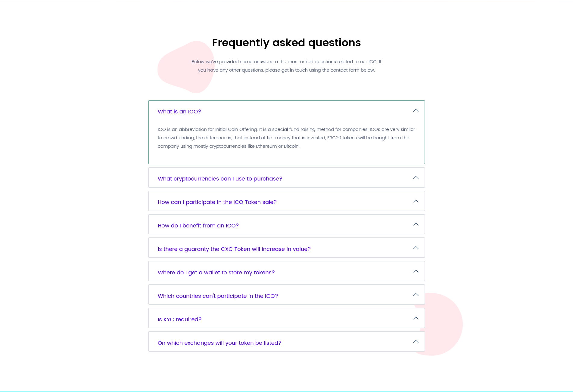Click the 'What is an ICO?' question title
The height and width of the screenshot is (392, 573).
[x=179, y=112]
